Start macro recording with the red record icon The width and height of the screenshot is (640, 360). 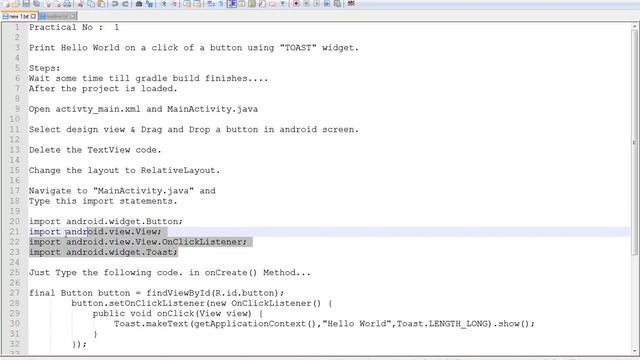pos(296,4)
